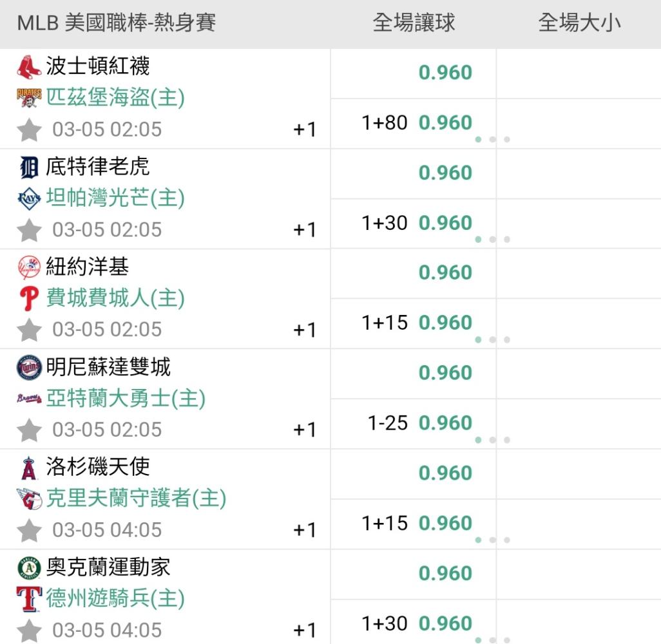Open 克里夫蘭守護者(主) team link
661x644 pixels.
pyautogui.click(x=136, y=498)
